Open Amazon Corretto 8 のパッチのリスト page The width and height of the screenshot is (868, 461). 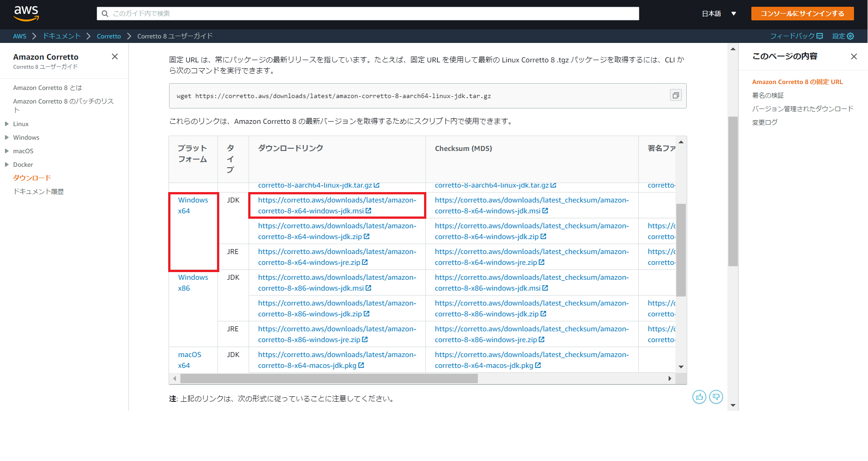tap(63, 105)
